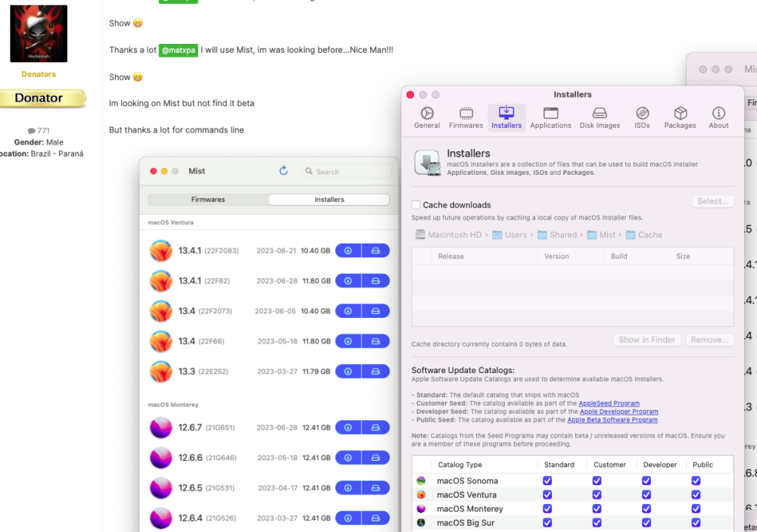Click the Users folder in path bar
Viewport: 757px width, 532px height.
pyautogui.click(x=509, y=235)
